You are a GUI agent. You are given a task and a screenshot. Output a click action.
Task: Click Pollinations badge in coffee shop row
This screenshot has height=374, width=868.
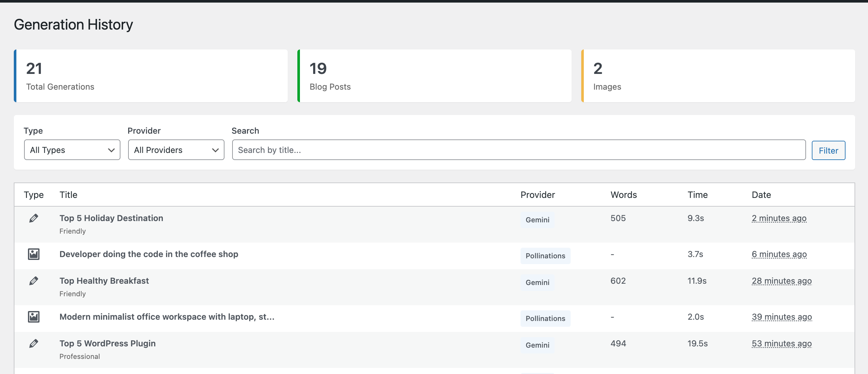(x=545, y=256)
